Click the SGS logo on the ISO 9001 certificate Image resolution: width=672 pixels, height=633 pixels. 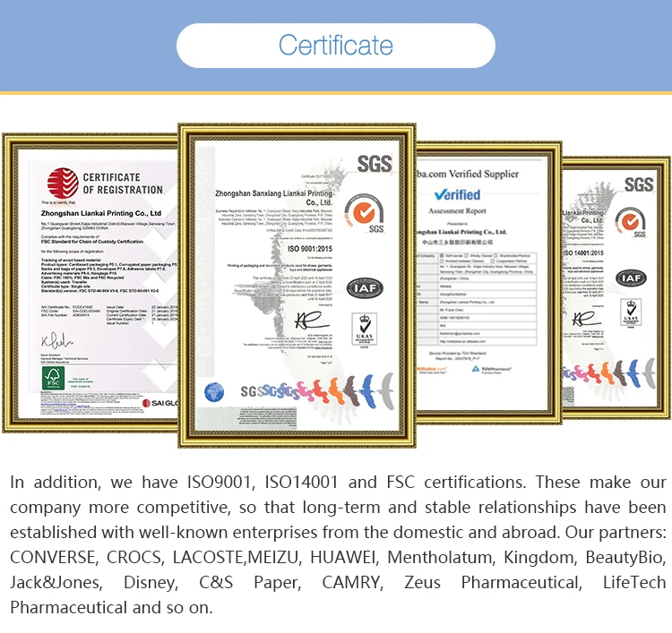coord(375,164)
